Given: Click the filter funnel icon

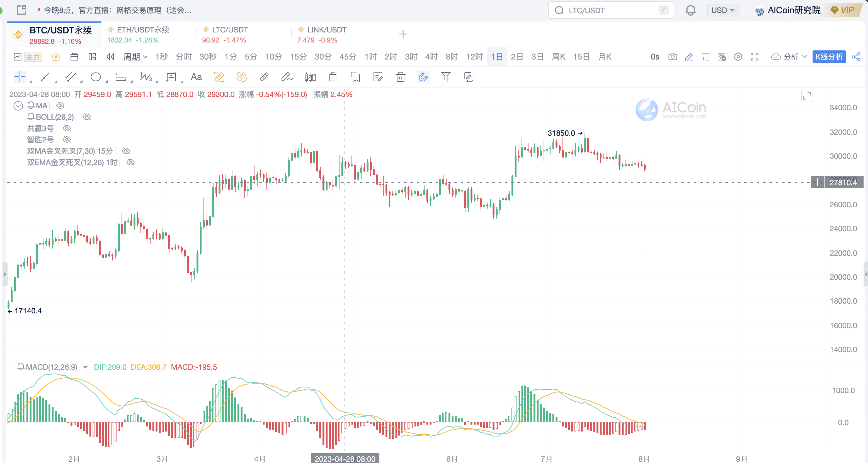Looking at the screenshot, I should [445, 77].
